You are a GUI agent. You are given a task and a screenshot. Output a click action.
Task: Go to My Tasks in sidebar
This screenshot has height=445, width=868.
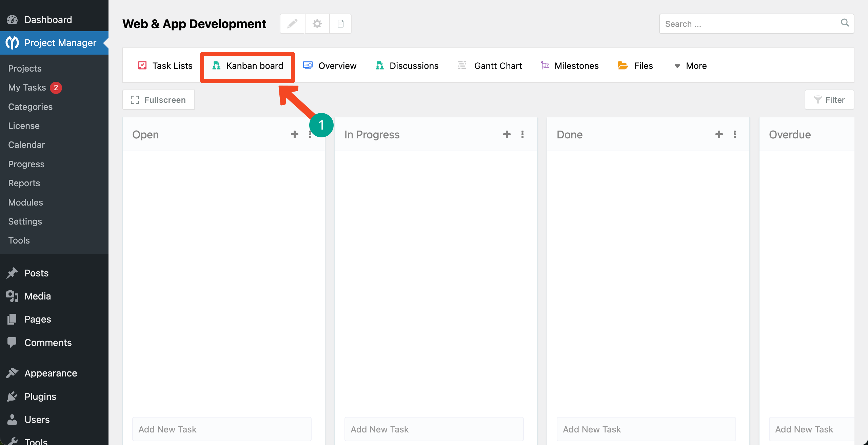click(x=27, y=88)
